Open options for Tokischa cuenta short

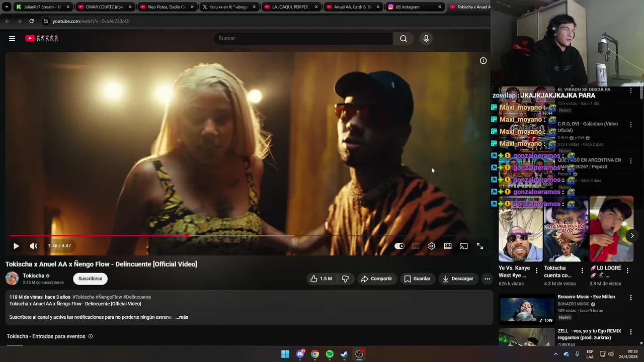pyautogui.click(x=582, y=270)
